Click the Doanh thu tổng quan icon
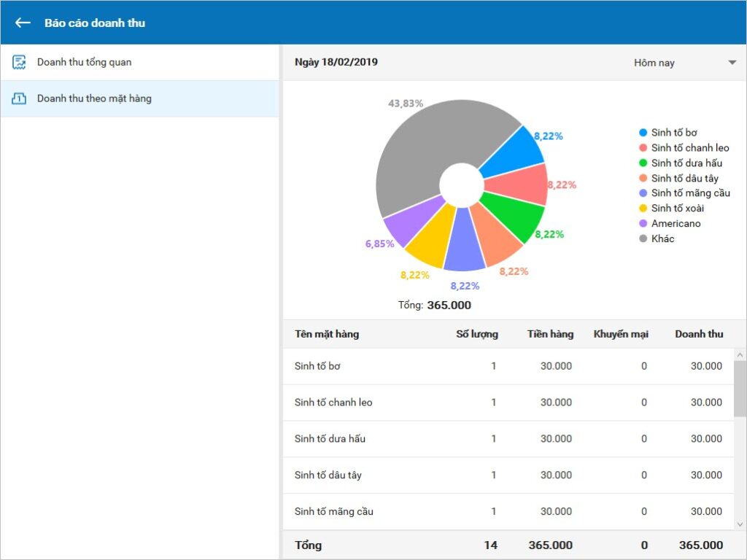Screen dimensions: 747x560 click(19, 63)
